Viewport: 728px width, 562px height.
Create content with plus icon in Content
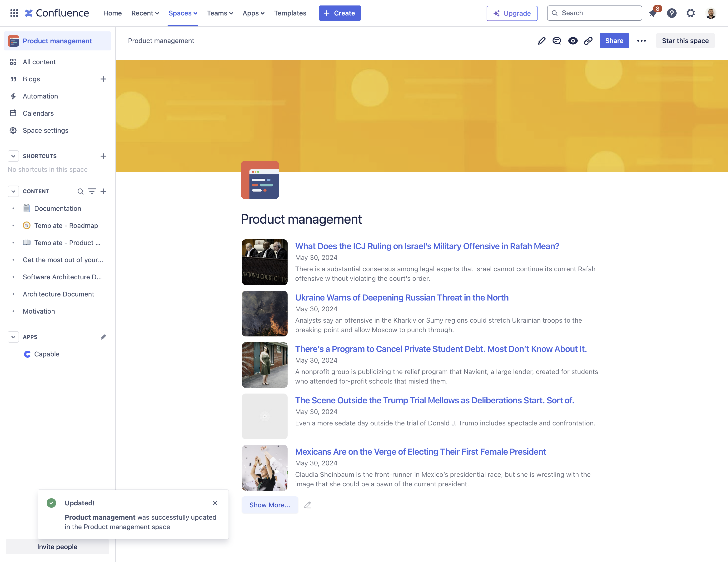click(103, 191)
